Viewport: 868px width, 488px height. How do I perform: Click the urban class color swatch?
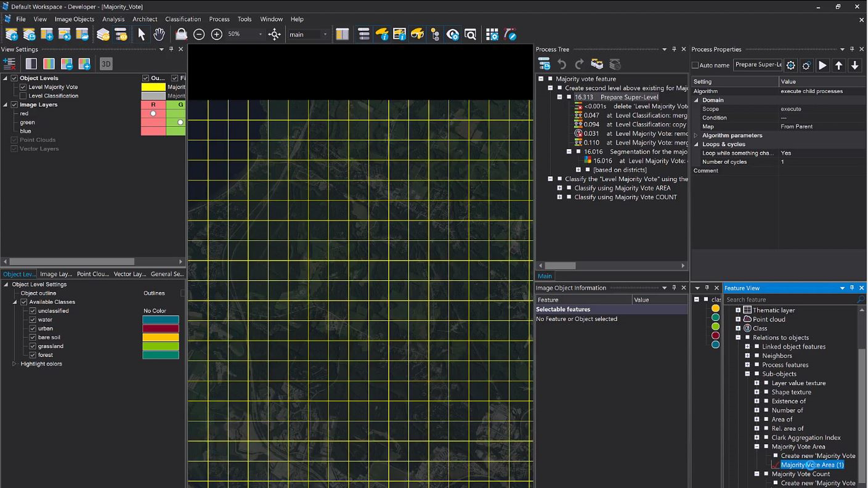(161, 328)
